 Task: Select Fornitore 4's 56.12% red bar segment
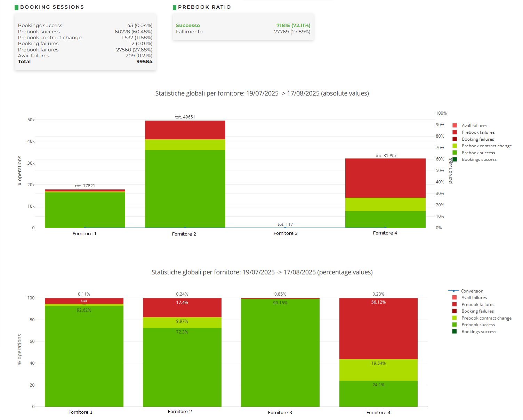378,328
